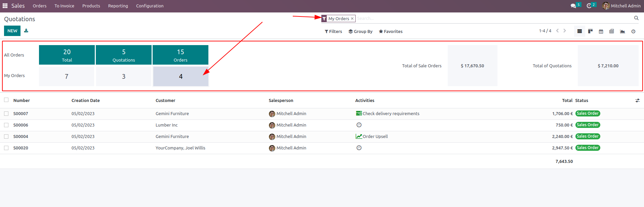Viewport: 644px width, 207px height.
Task: Click Order Upsell activity icon
Action: [x=359, y=136]
